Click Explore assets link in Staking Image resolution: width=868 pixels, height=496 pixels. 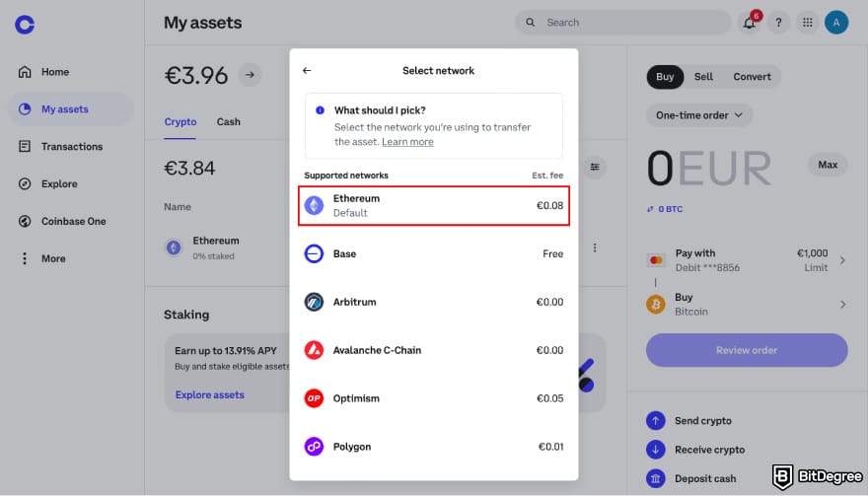tap(210, 394)
